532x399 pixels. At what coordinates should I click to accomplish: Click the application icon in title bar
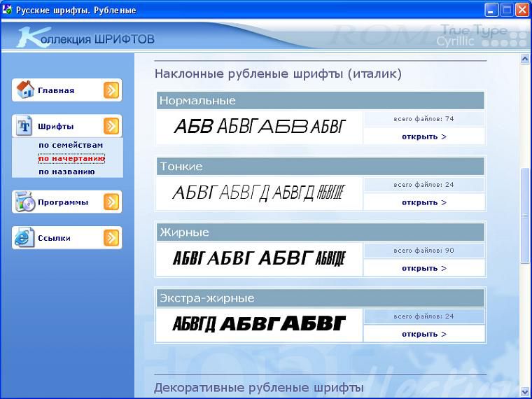point(8,10)
